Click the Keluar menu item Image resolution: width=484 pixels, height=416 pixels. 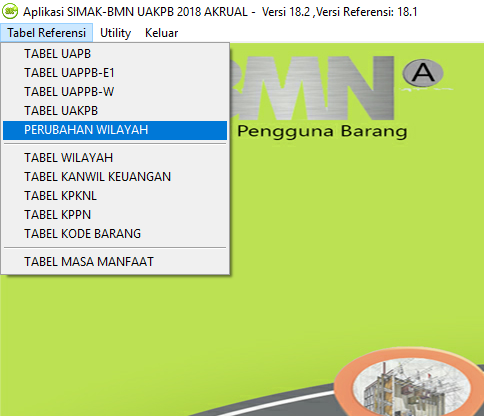point(161,33)
